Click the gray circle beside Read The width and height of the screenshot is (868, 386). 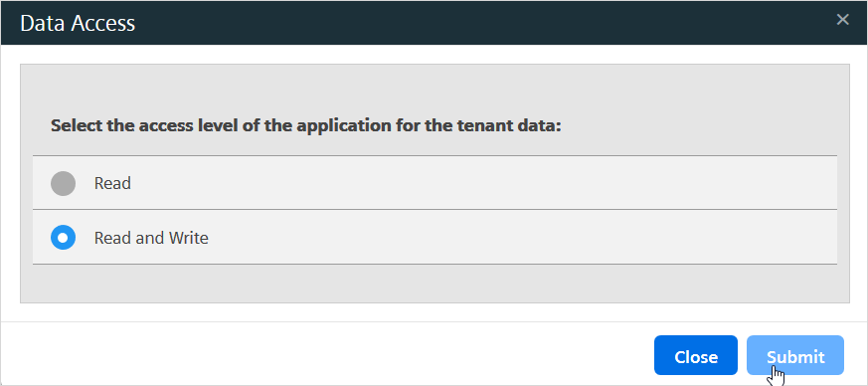63,183
